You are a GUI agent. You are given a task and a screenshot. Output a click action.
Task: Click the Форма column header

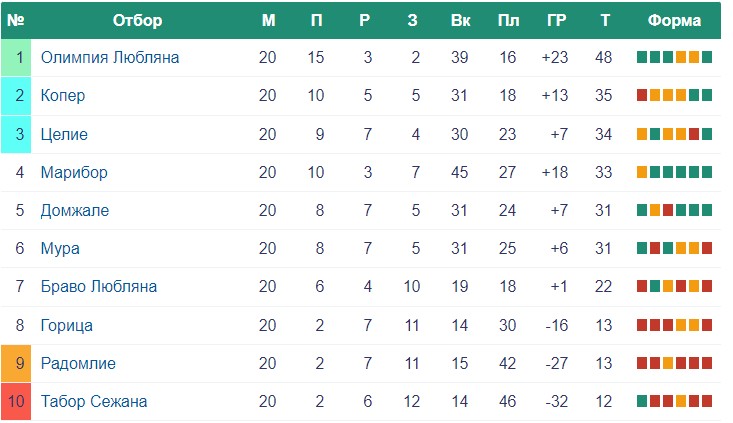click(674, 21)
